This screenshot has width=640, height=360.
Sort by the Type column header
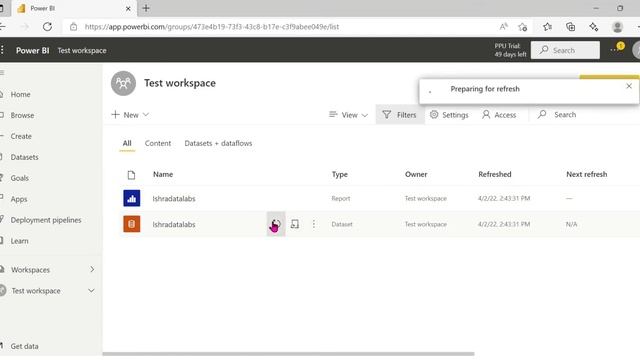[340, 174]
